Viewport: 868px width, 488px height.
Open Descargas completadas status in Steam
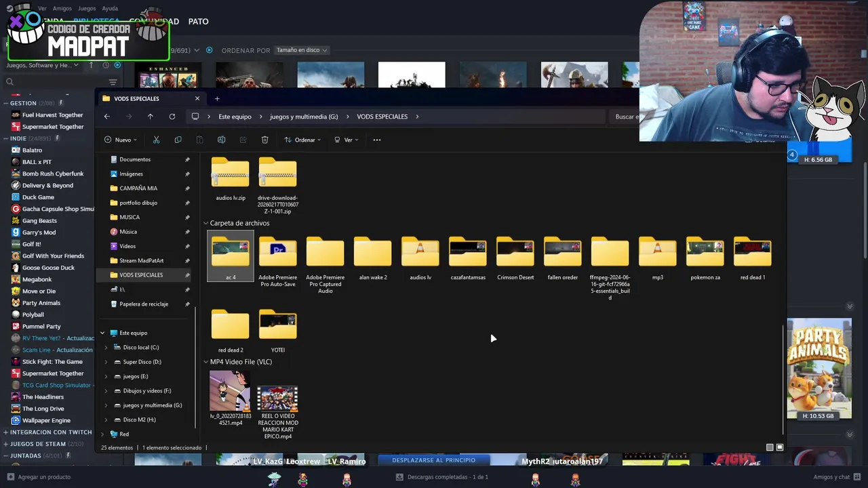442,477
